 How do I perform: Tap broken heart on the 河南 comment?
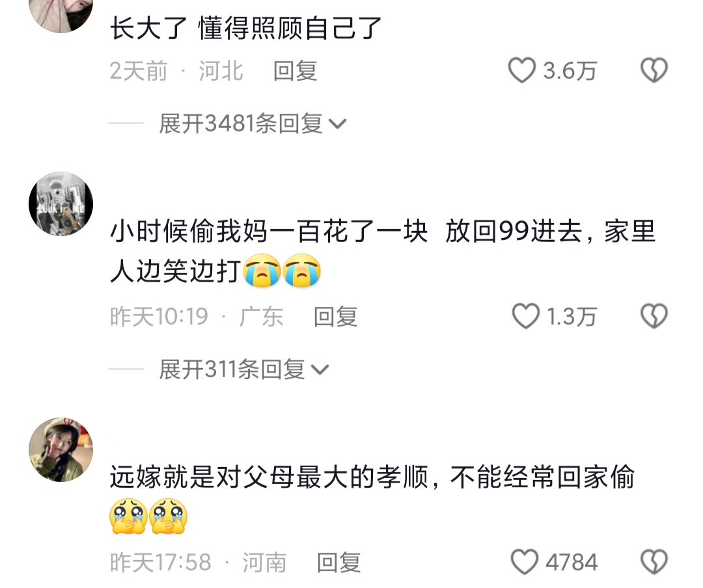tap(654, 561)
